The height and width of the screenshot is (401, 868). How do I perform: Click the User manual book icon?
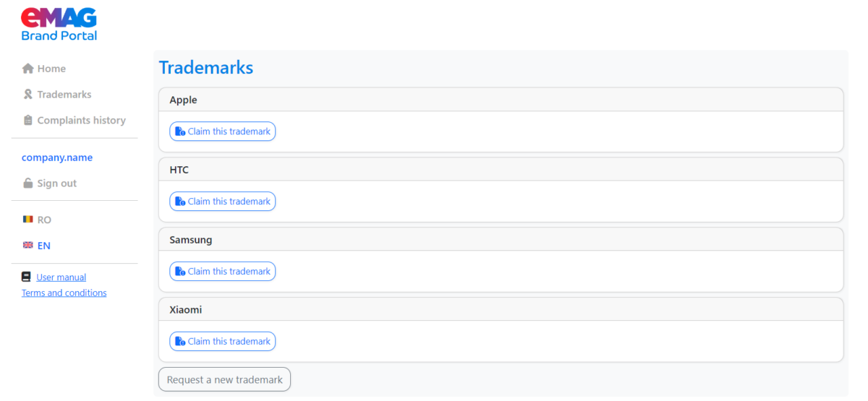tap(27, 277)
